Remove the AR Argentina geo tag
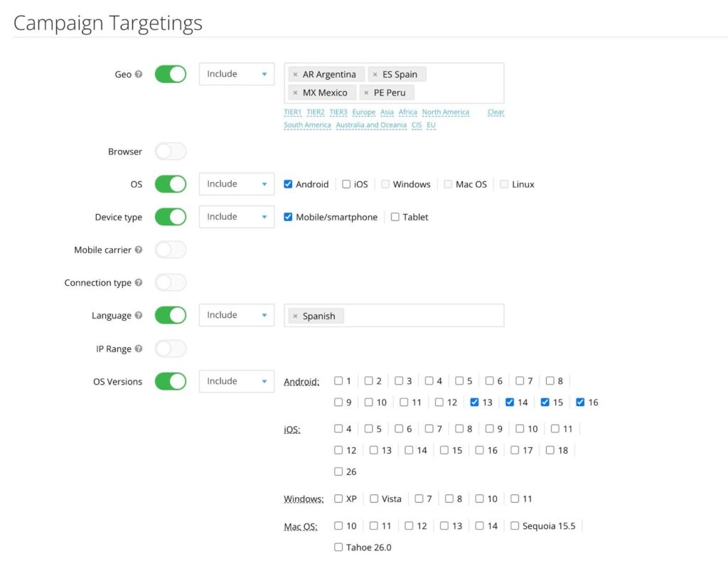Viewport: 728px width, 571px height. [x=295, y=75]
